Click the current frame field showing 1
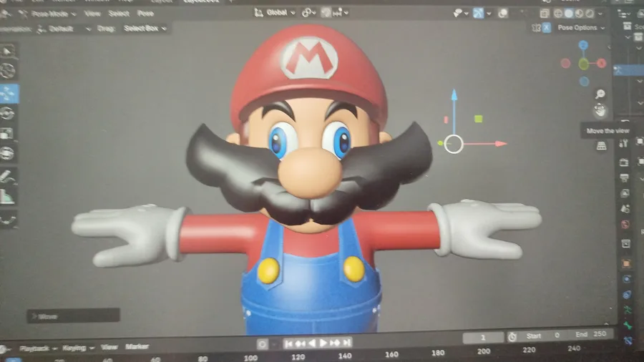The width and height of the screenshot is (644, 362). 483,338
